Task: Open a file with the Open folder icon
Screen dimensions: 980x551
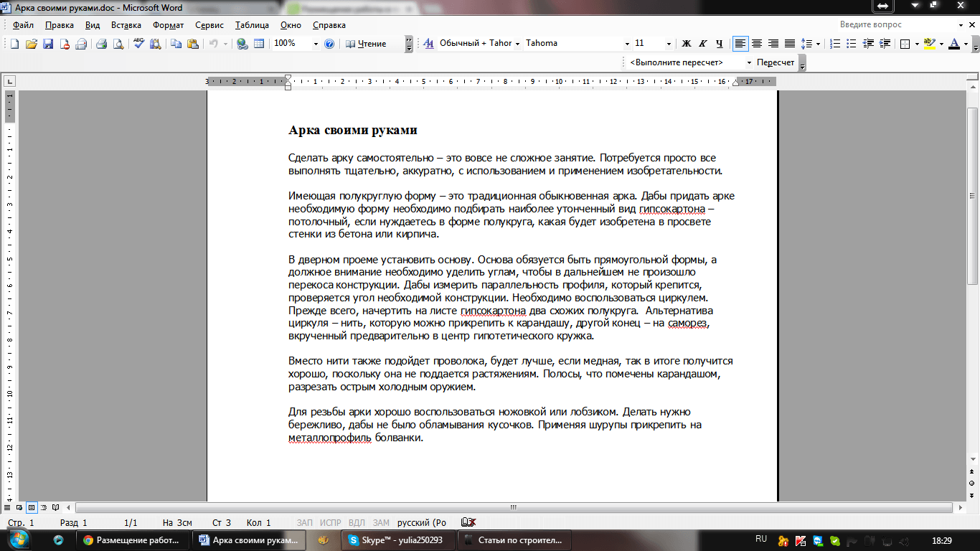Action: tap(32, 44)
